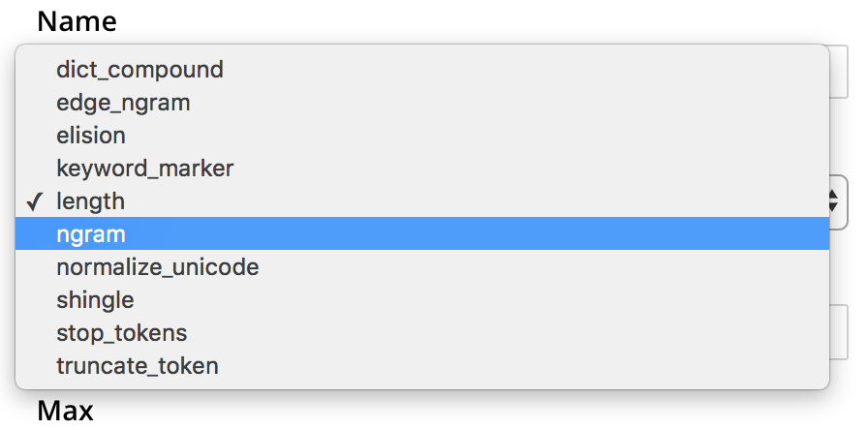Click the Max heading label
The image size is (868, 430).
tap(65, 412)
